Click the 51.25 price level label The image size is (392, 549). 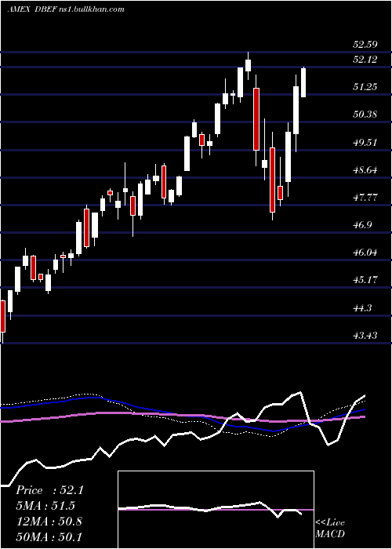click(x=365, y=87)
